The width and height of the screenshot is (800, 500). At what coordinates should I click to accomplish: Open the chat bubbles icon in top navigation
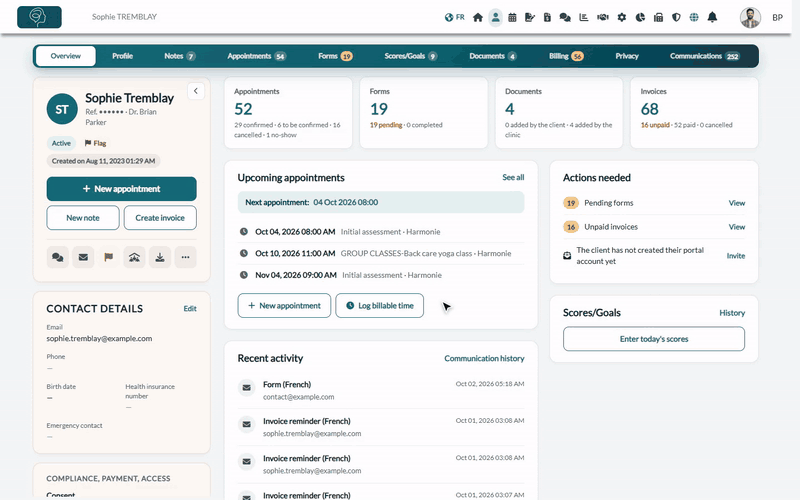pyautogui.click(x=565, y=17)
